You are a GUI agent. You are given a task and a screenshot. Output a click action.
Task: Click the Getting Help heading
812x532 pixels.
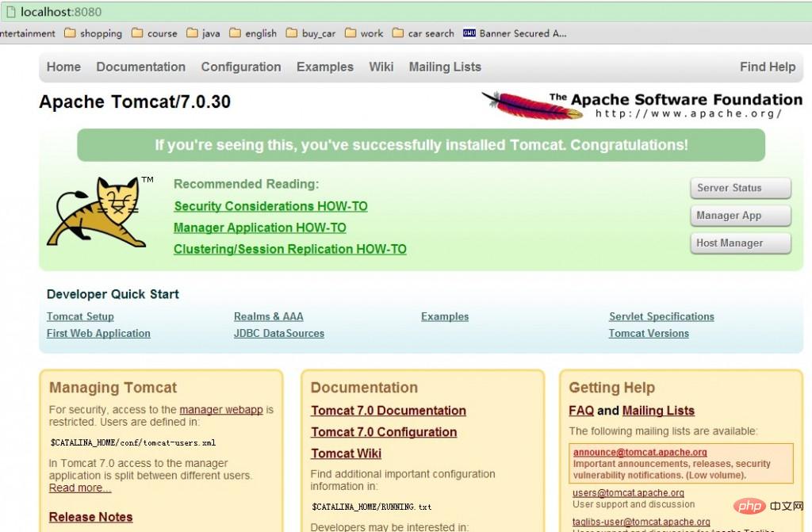click(x=611, y=388)
